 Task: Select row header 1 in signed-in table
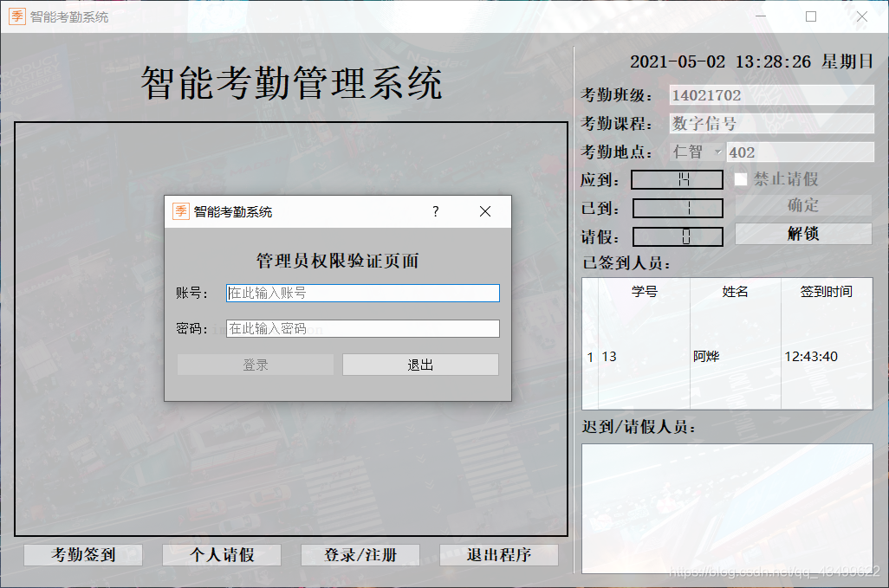590,356
